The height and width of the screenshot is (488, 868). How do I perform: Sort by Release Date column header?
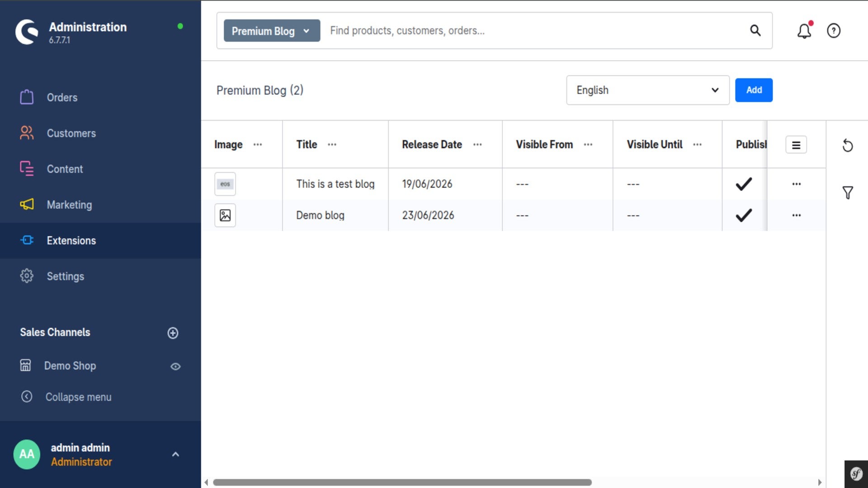pyautogui.click(x=432, y=145)
